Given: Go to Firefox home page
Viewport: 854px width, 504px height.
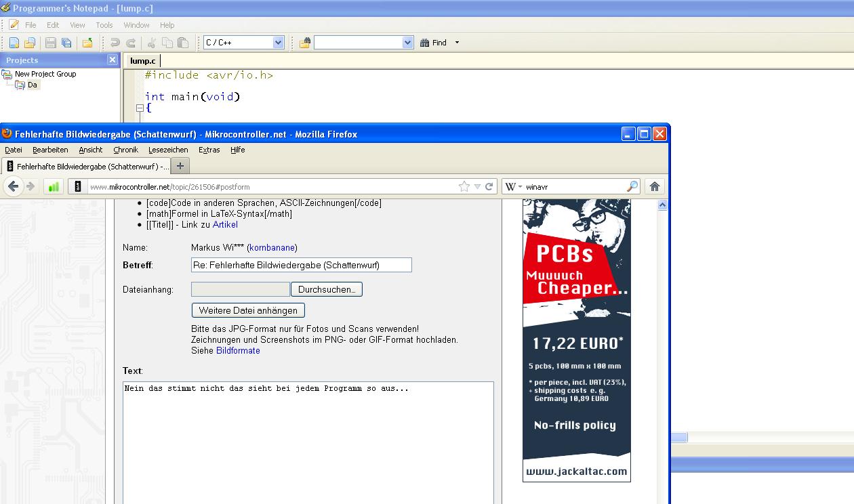Looking at the screenshot, I should pyautogui.click(x=655, y=186).
